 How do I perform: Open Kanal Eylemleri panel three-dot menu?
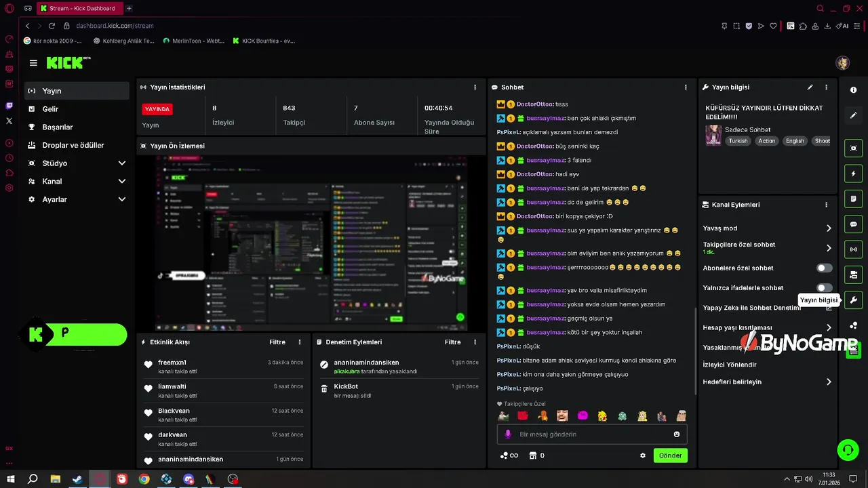[826, 205]
